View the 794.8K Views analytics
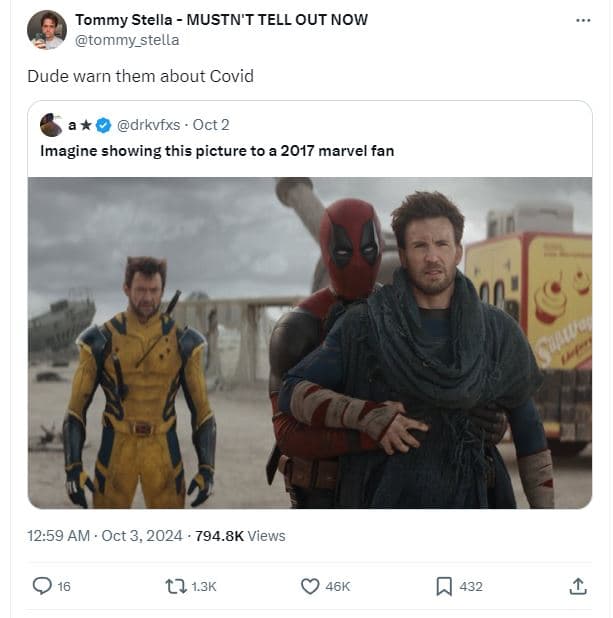613x618 pixels. pos(240,536)
